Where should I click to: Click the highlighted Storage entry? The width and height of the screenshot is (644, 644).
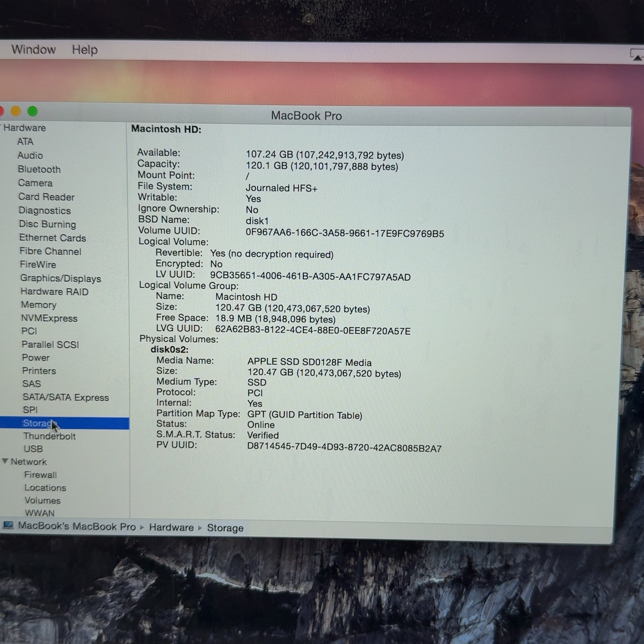click(65, 423)
